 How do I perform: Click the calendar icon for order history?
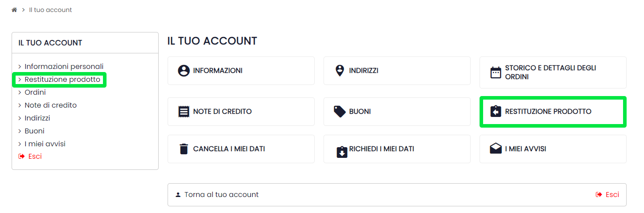tap(496, 72)
